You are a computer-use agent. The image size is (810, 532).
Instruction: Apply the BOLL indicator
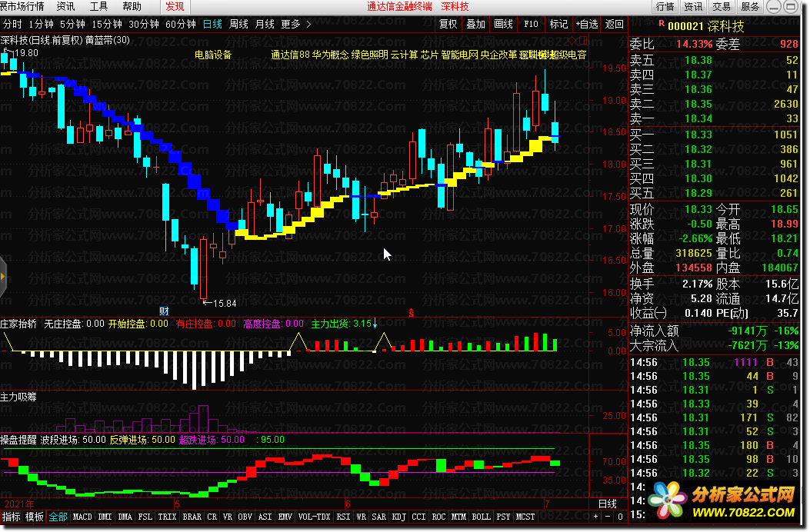481,517
